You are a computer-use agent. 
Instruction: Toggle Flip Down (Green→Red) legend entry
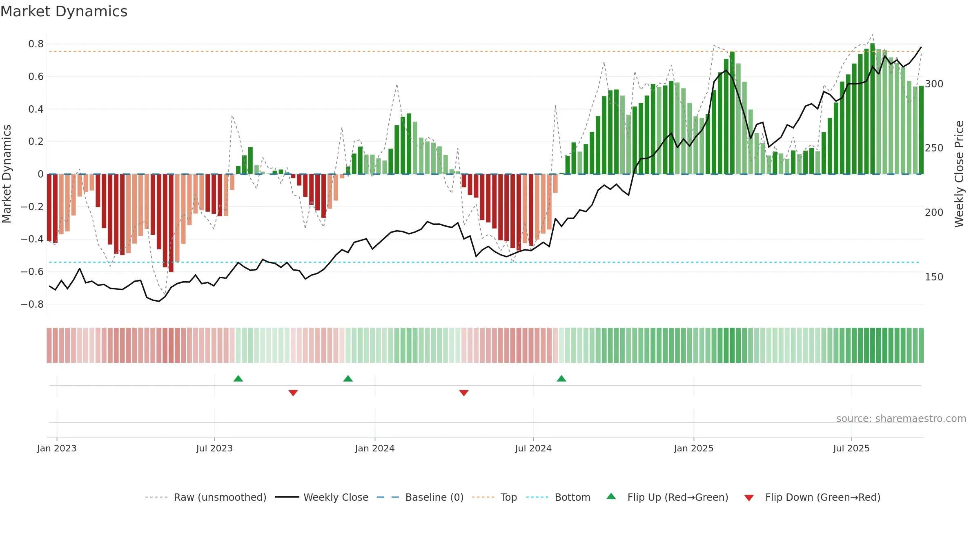(x=812, y=497)
